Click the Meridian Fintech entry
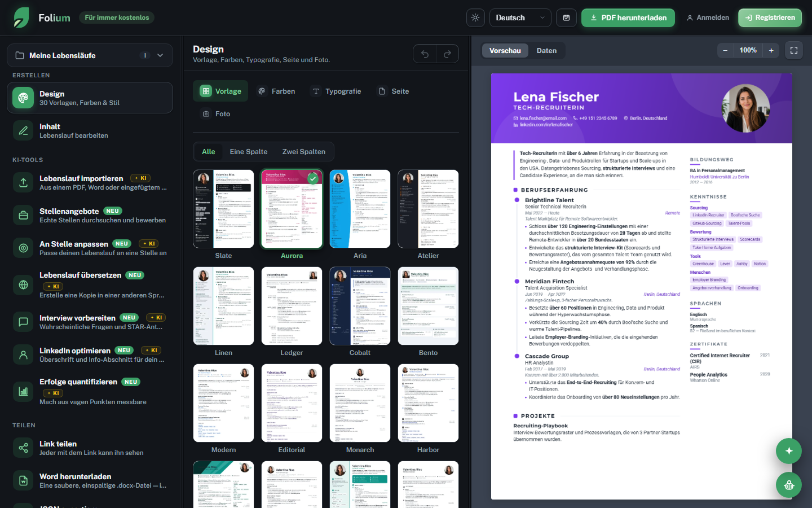 (x=549, y=281)
